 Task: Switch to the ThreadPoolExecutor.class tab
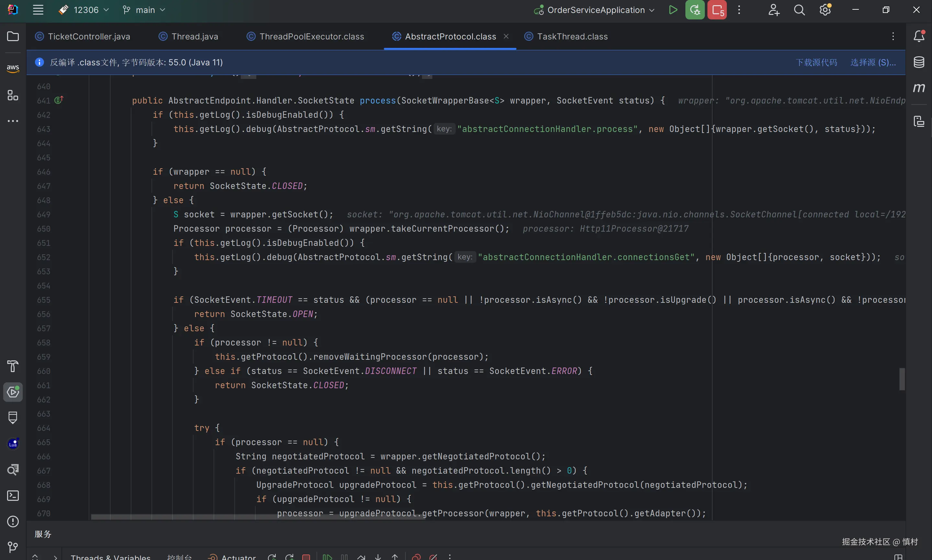coord(311,37)
